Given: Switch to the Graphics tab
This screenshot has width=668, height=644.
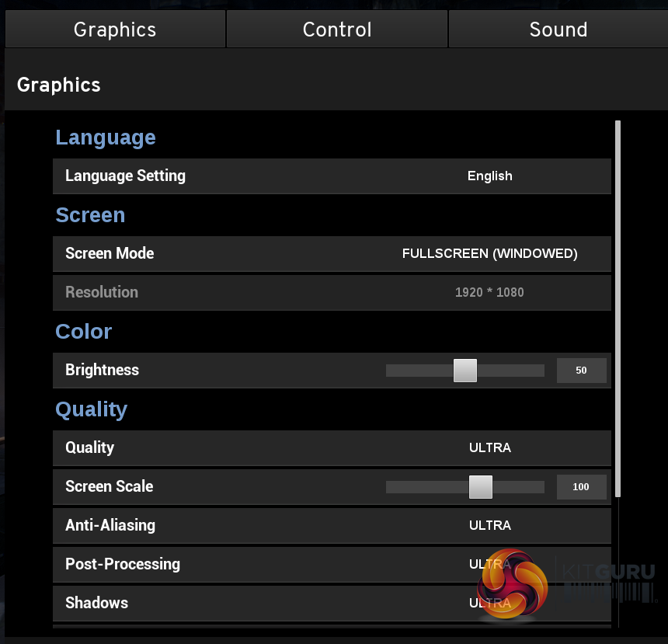Looking at the screenshot, I should (x=115, y=30).
